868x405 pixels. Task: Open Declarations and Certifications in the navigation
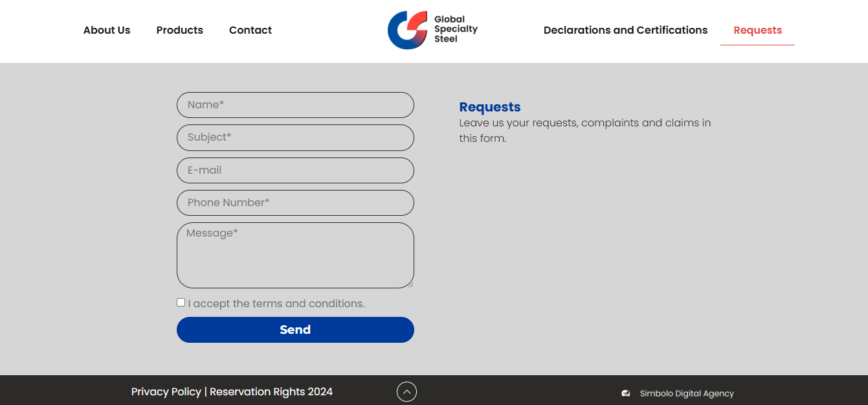pyautogui.click(x=625, y=30)
